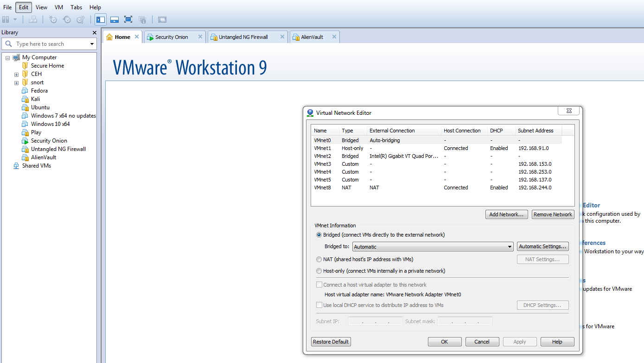Click the Restore Default button

[331, 342]
